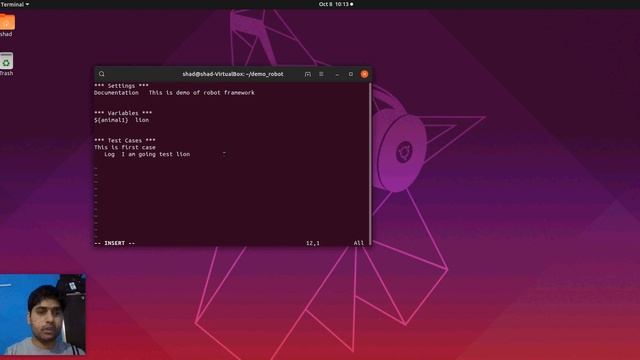Open the Terminal app menu in top bar
640x360 pixels.
point(14,4)
